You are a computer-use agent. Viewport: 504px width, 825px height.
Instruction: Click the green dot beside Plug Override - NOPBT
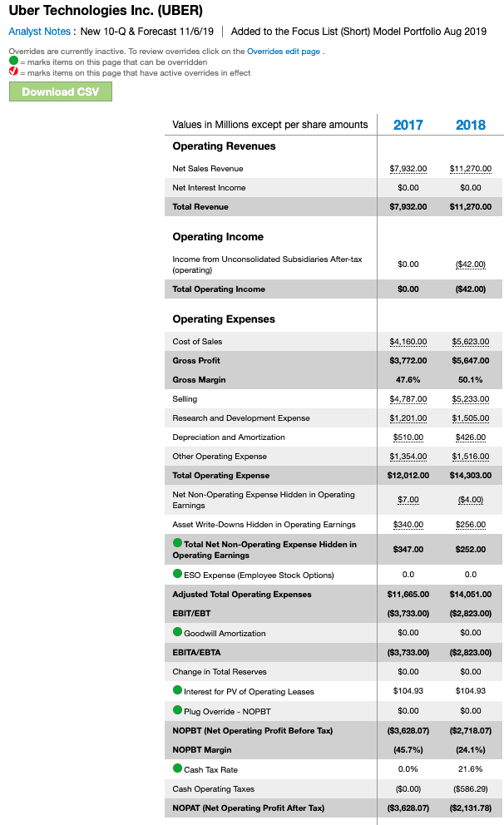pyautogui.click(x=178, y=709)
